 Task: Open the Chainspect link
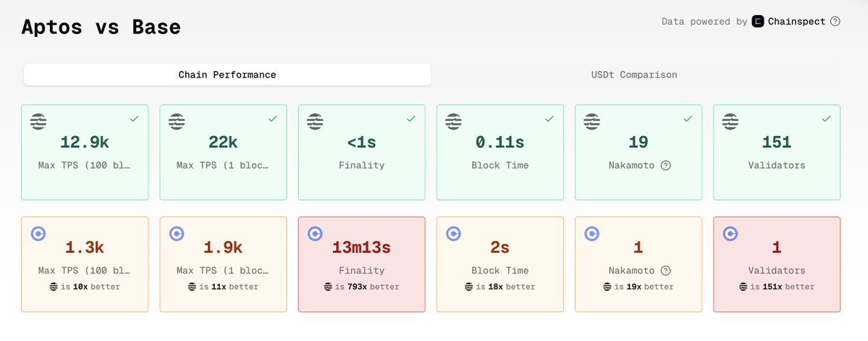[x=796, y=22]
